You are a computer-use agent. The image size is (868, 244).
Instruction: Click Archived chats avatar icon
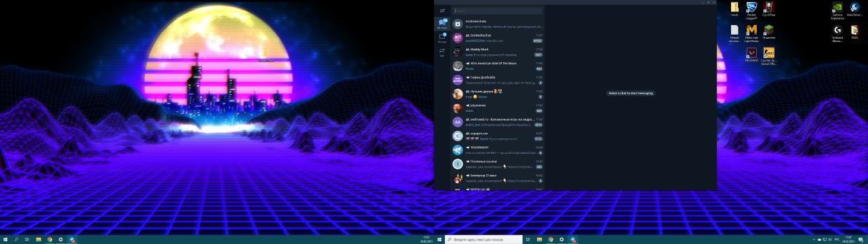click(x=458, y=23)
